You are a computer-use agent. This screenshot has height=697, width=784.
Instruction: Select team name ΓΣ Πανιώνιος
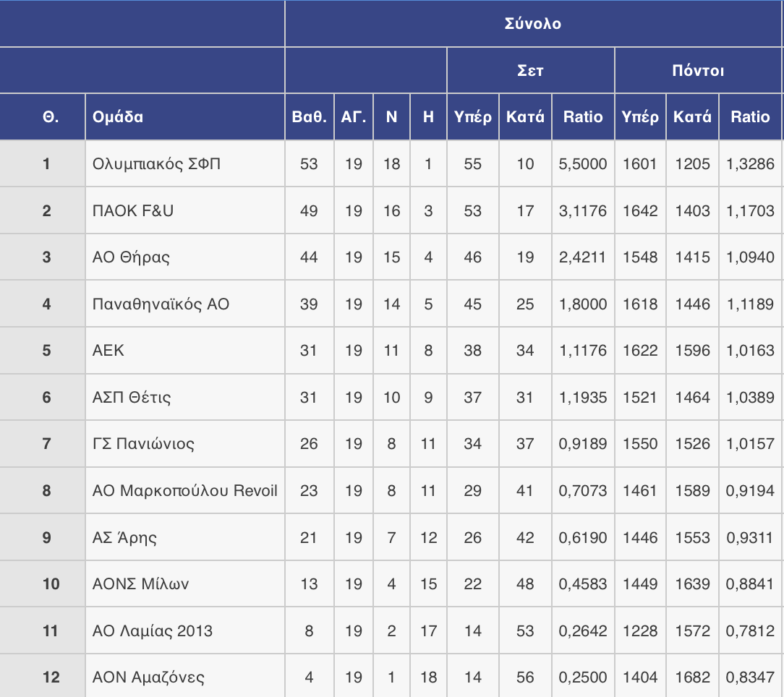tap(143, 444)
